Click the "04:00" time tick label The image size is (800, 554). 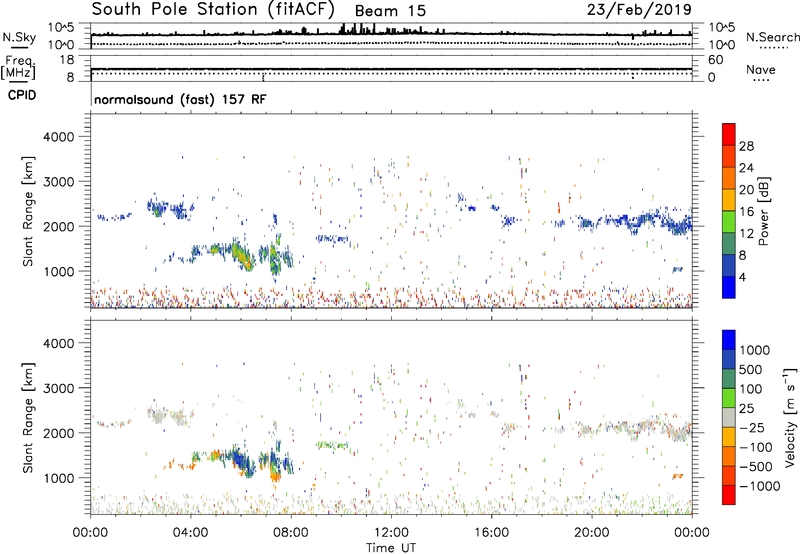click(x=190, y=533)
